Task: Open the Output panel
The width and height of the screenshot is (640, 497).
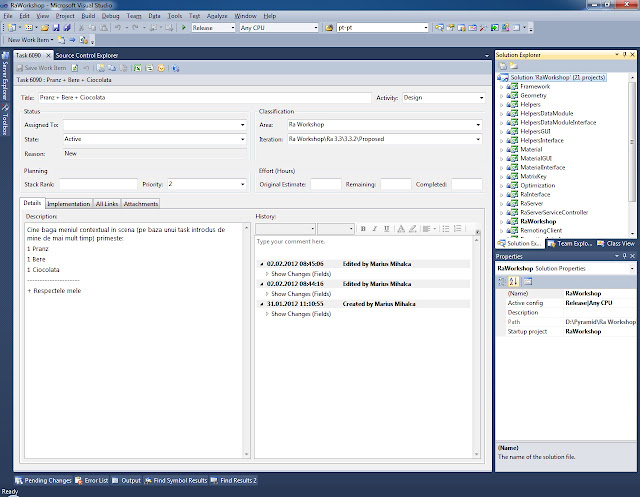Action: click(127, 481)
